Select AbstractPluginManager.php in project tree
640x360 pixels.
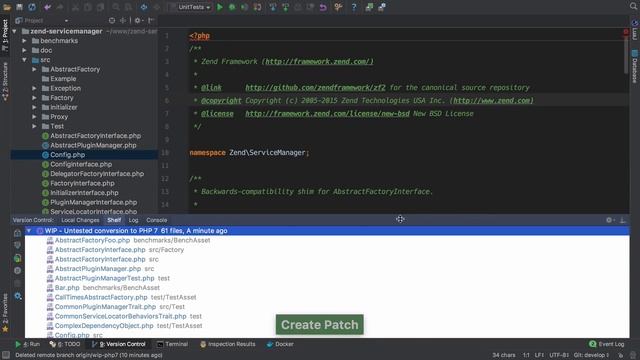(x=93, y=145)
